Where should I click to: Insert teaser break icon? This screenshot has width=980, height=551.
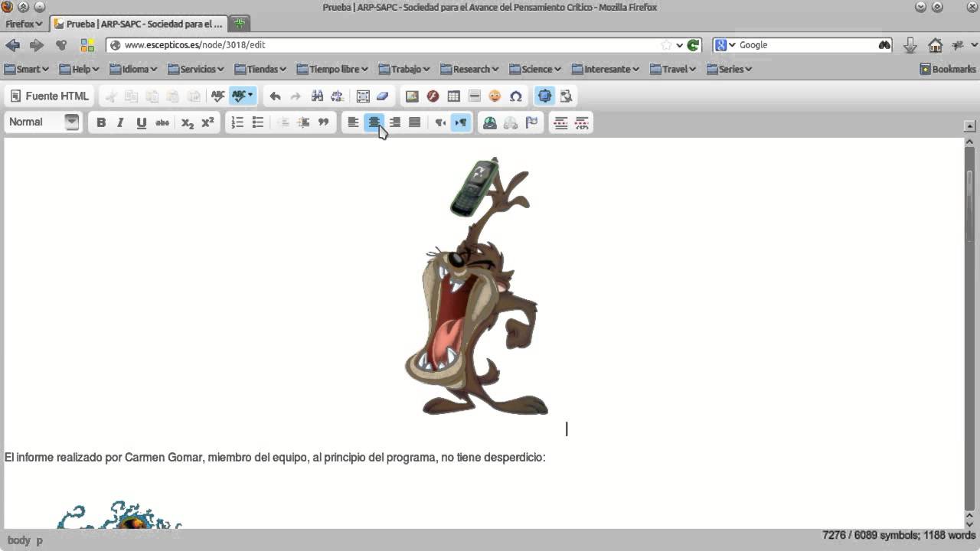pos(560,122)
